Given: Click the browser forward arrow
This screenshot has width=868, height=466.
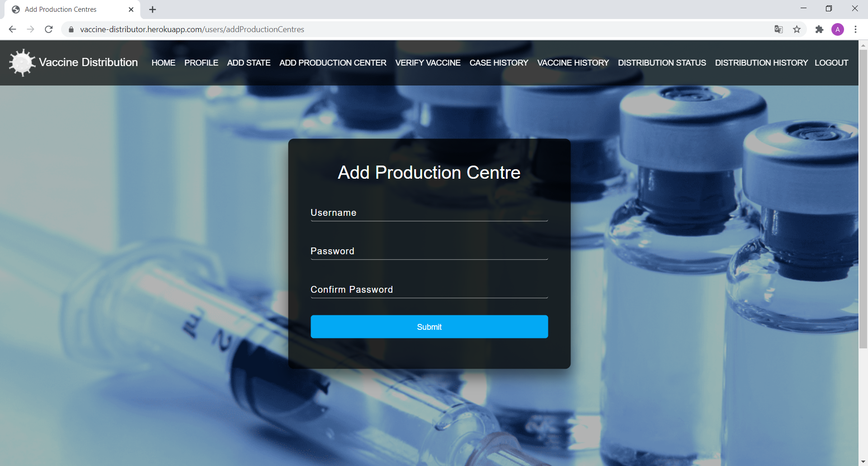Looking at the screenshot, I should tap(30, 29).
